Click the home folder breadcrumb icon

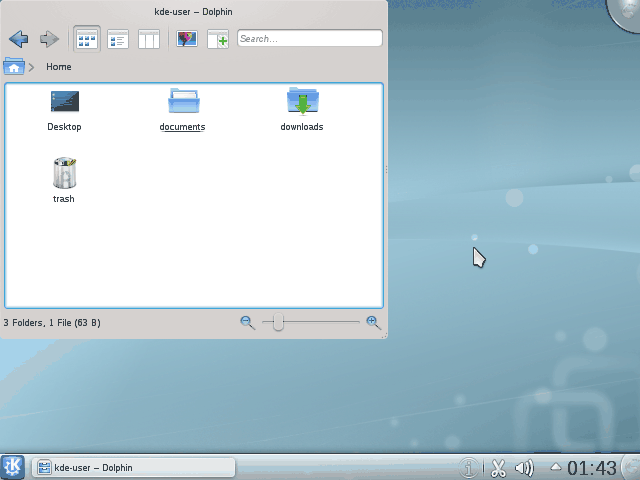tap(14, 67)
